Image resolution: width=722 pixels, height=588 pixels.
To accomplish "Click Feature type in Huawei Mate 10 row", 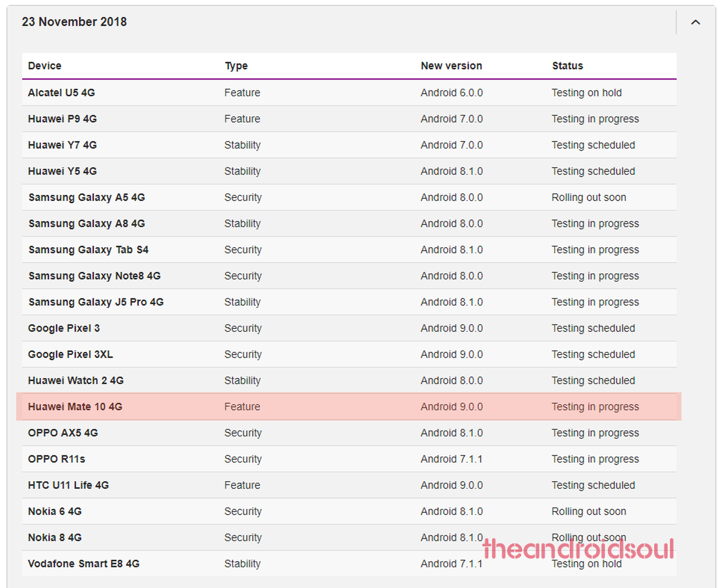I will click(242, 407).
